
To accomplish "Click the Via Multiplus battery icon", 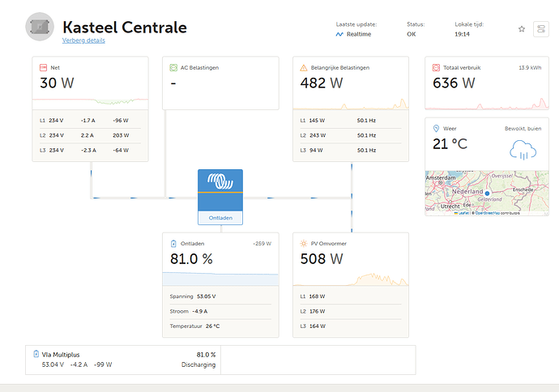I will click(x=36, y=354).
